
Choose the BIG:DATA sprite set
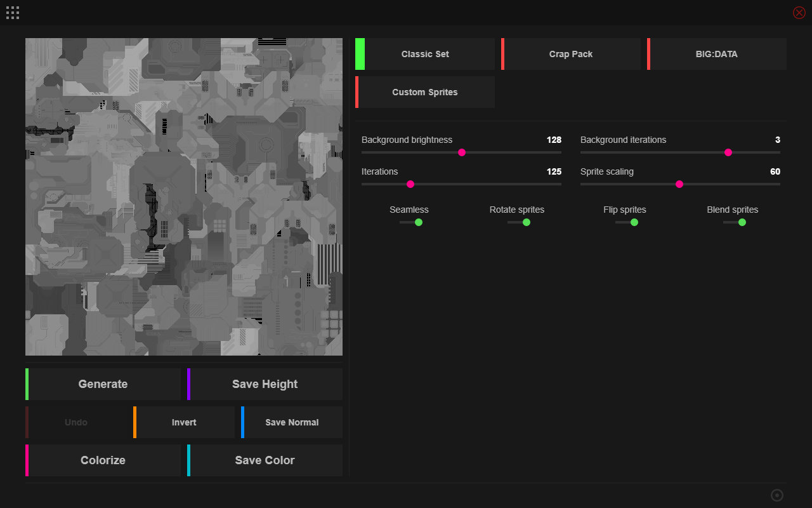(x=717, y=54)
